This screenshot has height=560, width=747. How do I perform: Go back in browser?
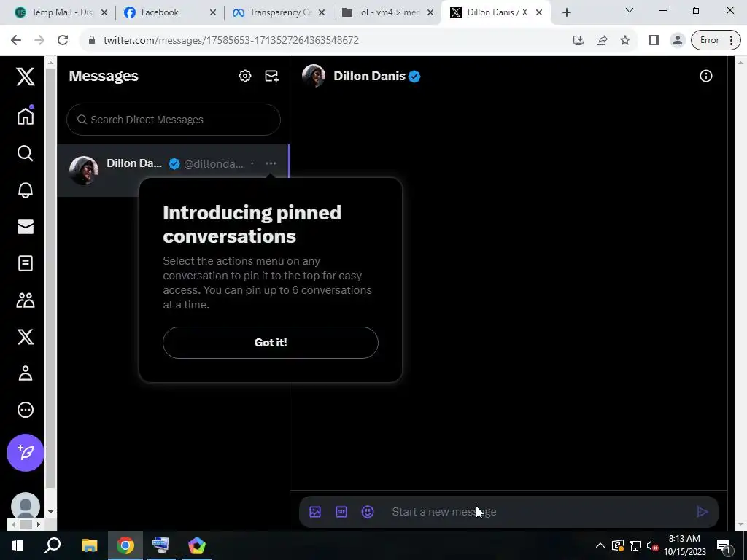[x=16, y=41]
